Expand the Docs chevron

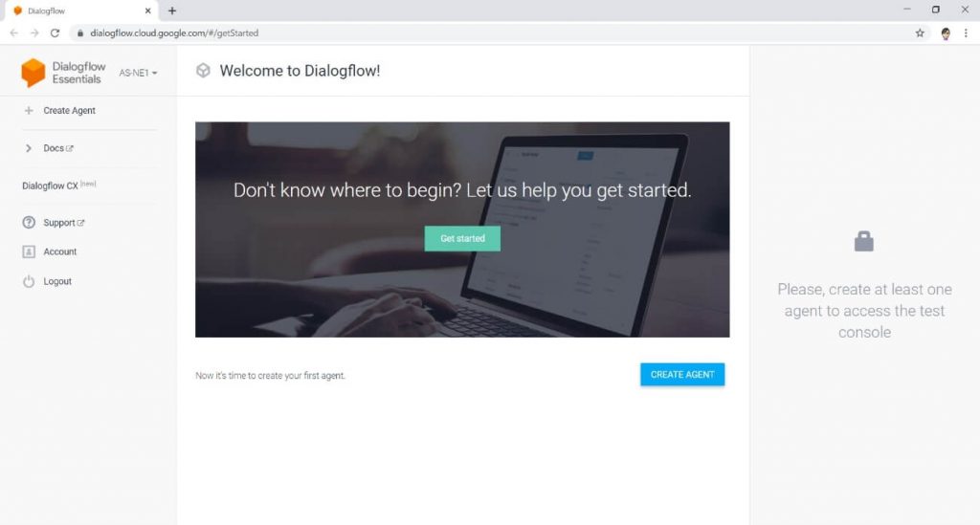pos(28,148)
